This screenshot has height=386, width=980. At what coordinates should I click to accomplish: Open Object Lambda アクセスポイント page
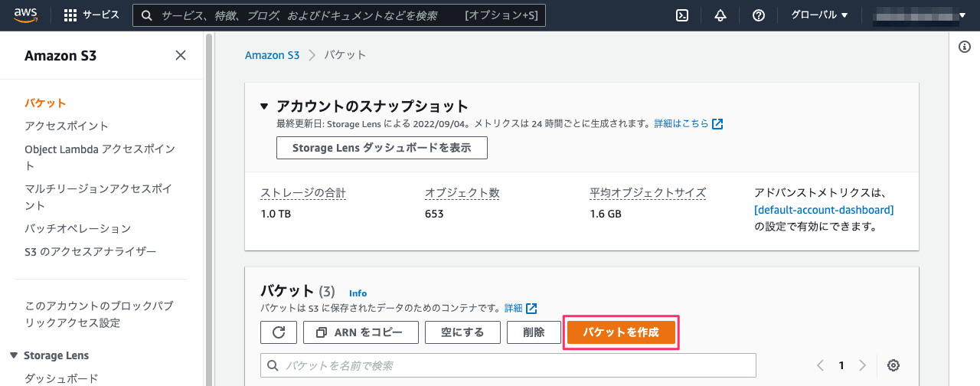tap(100, 157)
